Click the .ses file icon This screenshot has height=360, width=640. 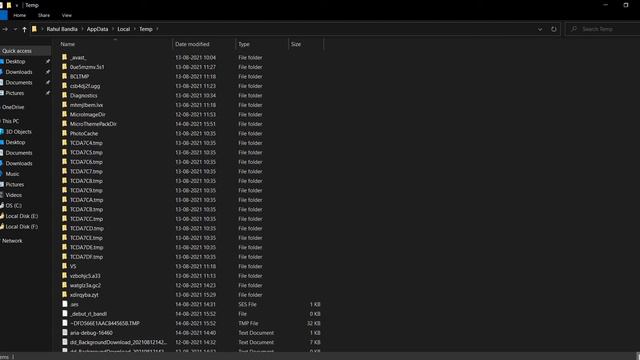[x=64, y=304]
